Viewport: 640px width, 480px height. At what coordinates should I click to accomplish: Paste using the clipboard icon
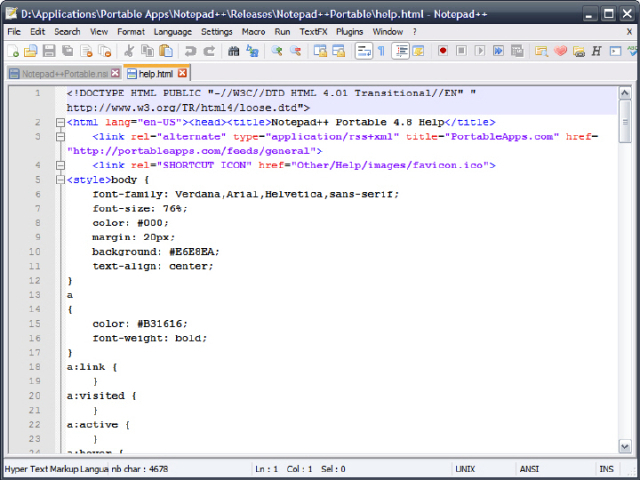[x=166, y=51]
